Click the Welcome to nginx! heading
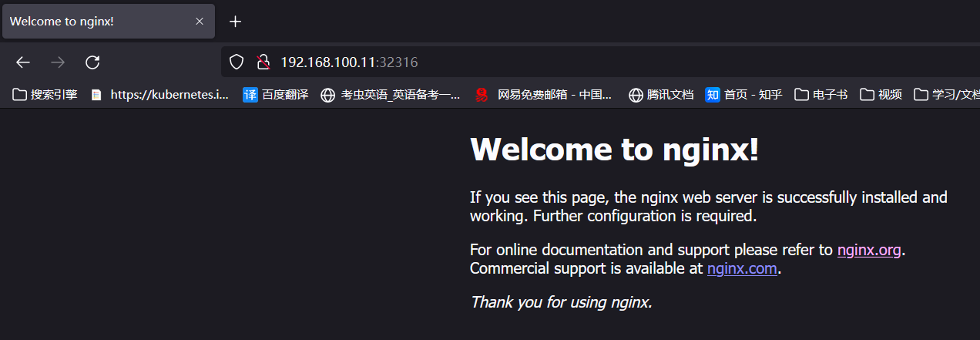Screen dimensions: 980x340 (615, 148)
